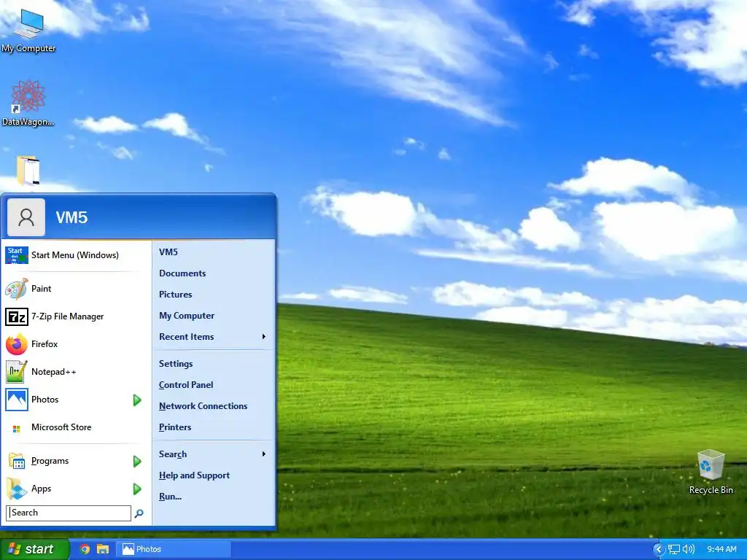Viewport: 747px width, 560px height.
Task: Launch Firefox from the start menu
Action: point(16,344)
